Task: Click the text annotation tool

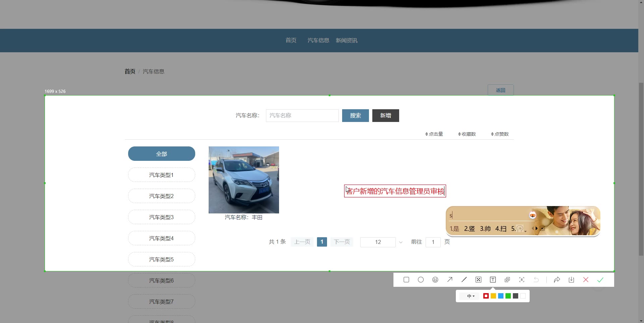Action: click(493, 280)
